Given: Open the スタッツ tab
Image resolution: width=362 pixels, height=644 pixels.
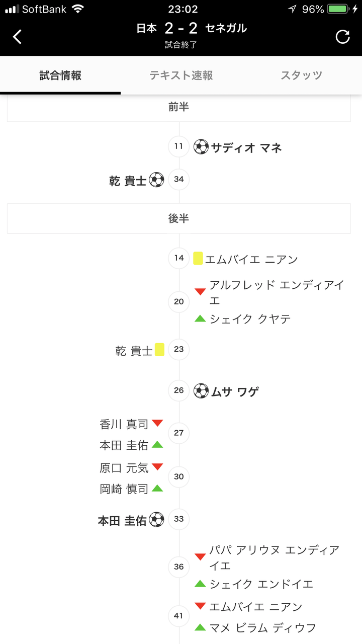Looking at the screenshot, I should point(301,75).
